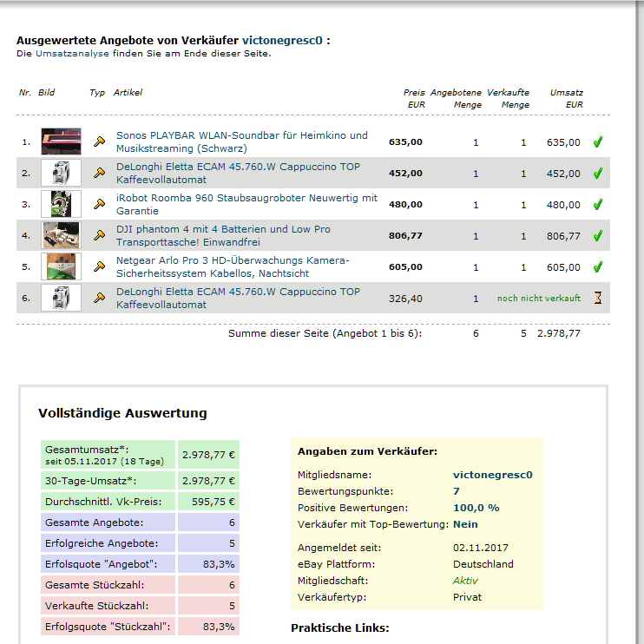The image size is (644, 644).
Task: Click Gesamtumsatz value 2.978,77 €
Action: [x=208, y=455]
